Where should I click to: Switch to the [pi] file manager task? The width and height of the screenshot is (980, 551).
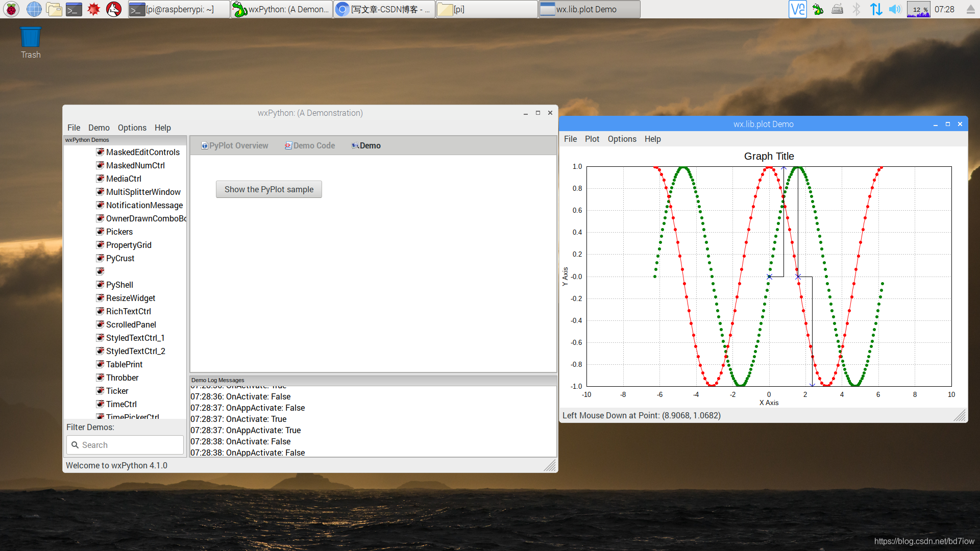click(486, 9)
